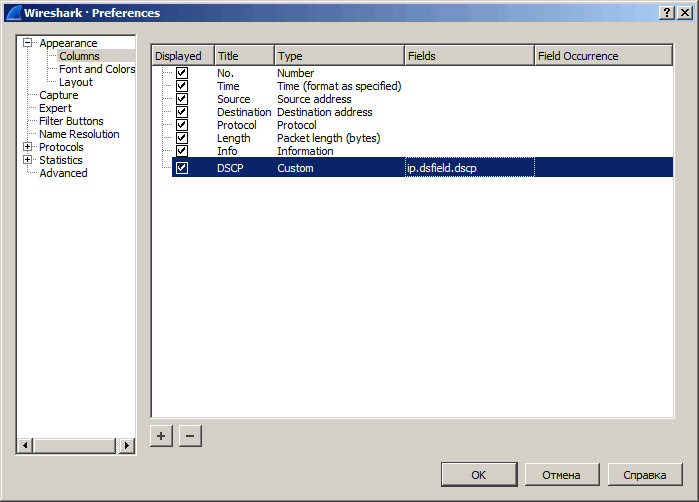699x502 pixels.
Task: Toggle the Destination column displayed checkbox
Action: pos(182,111)
